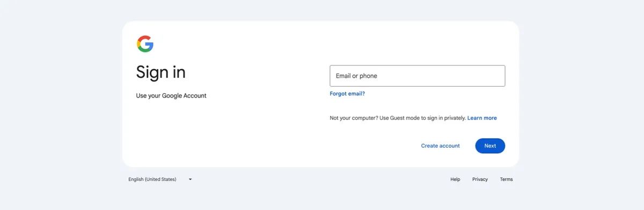Viewport: 644px width, 210px height.
Task: Open the Terms footer link
Action: pos(506,179)
